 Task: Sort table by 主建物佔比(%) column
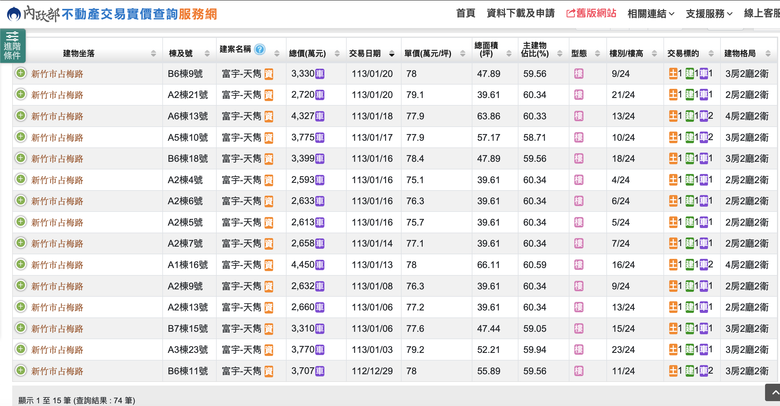coord(560,53)
